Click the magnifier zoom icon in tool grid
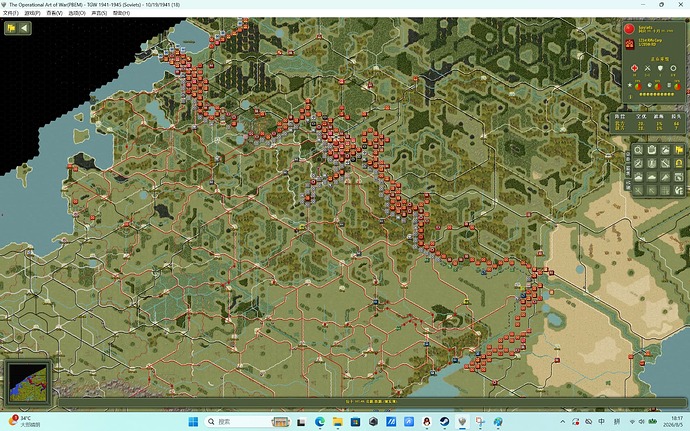 point(638,150)
